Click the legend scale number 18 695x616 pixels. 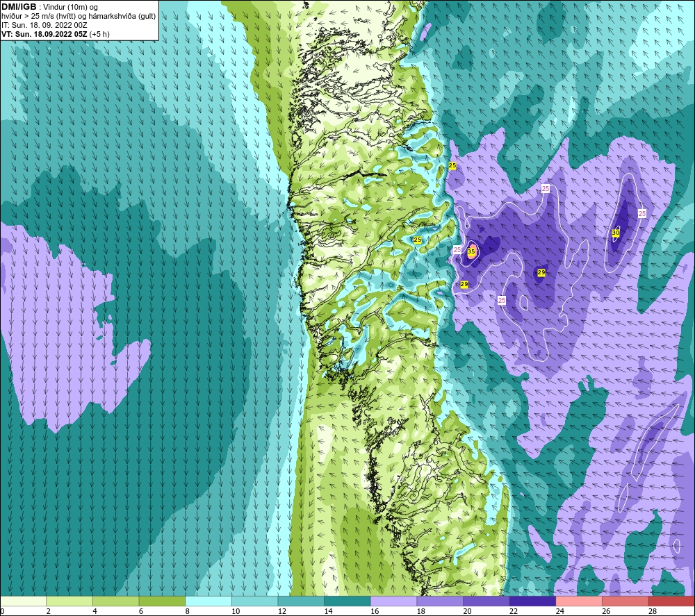point(420,612)
